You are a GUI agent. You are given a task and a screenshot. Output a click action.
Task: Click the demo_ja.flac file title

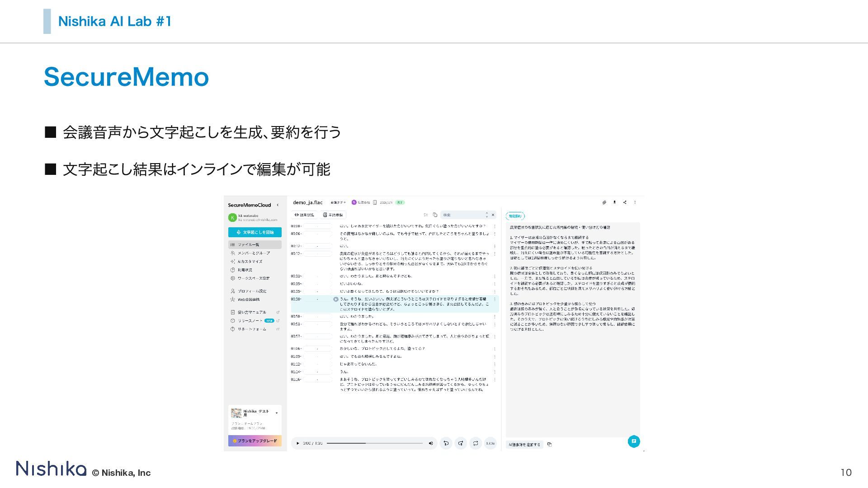click(x=308, y=202)
